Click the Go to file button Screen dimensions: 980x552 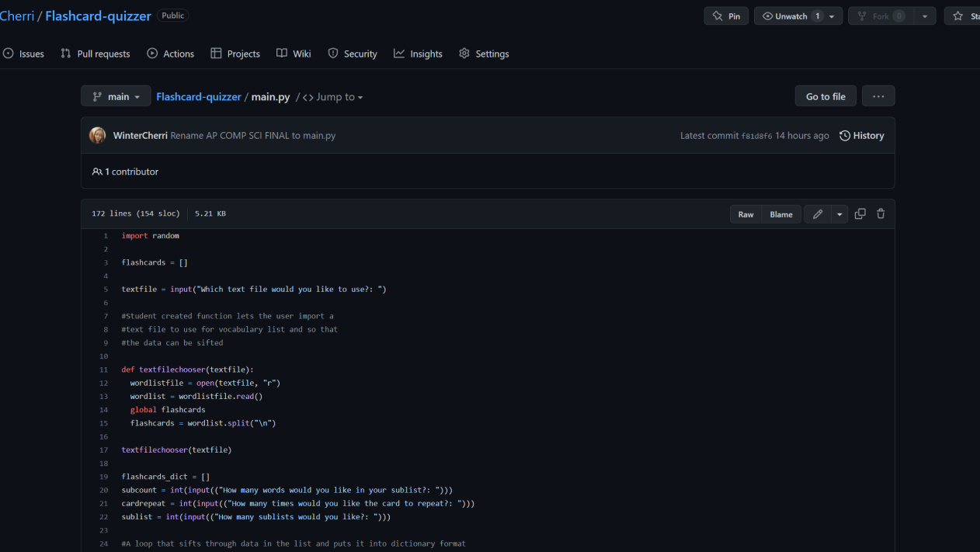(x=825, y=96)
